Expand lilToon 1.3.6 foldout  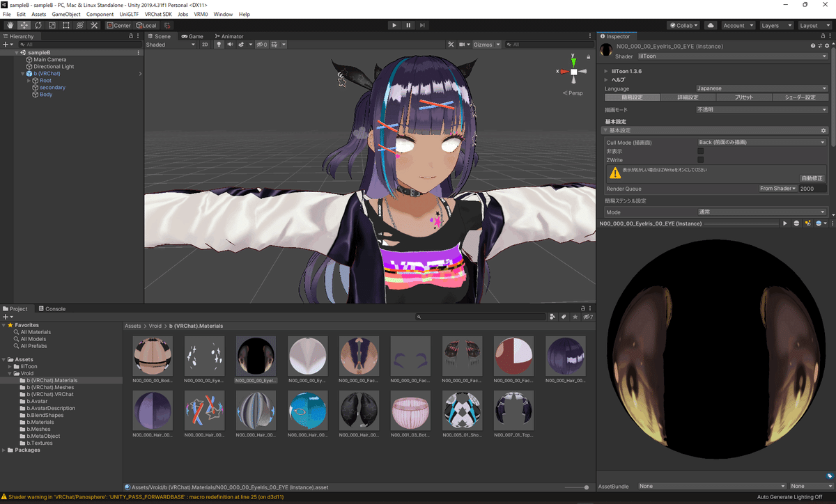pos(607,71)
